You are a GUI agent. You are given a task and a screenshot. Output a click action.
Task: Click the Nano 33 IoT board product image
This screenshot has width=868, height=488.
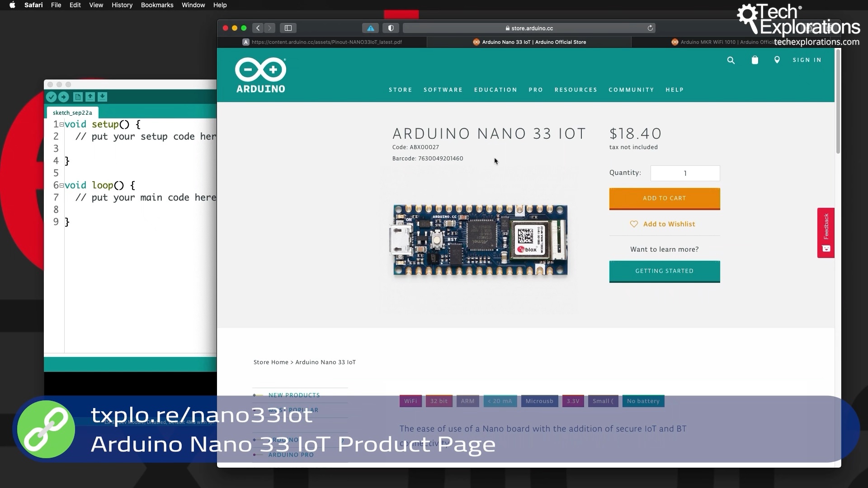479,239
